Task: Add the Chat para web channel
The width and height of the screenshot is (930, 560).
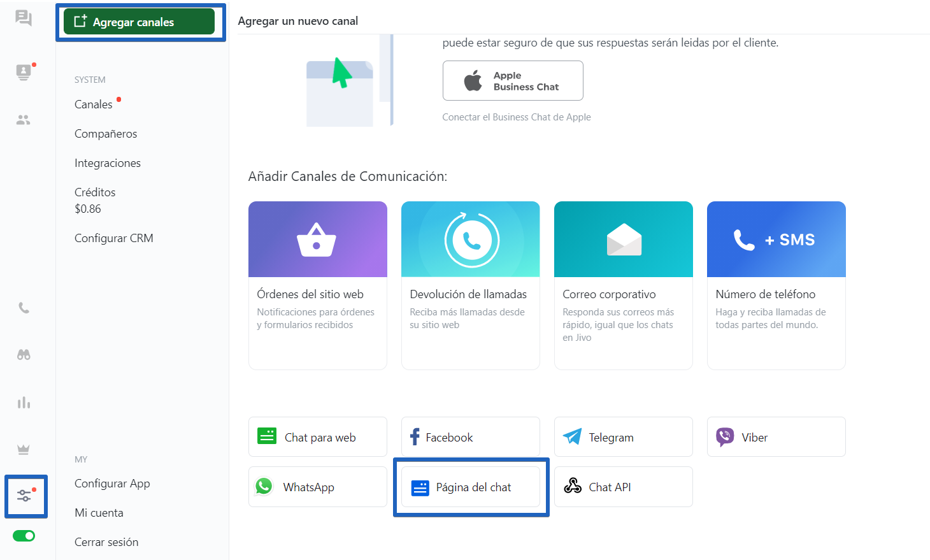Action: 318,437
